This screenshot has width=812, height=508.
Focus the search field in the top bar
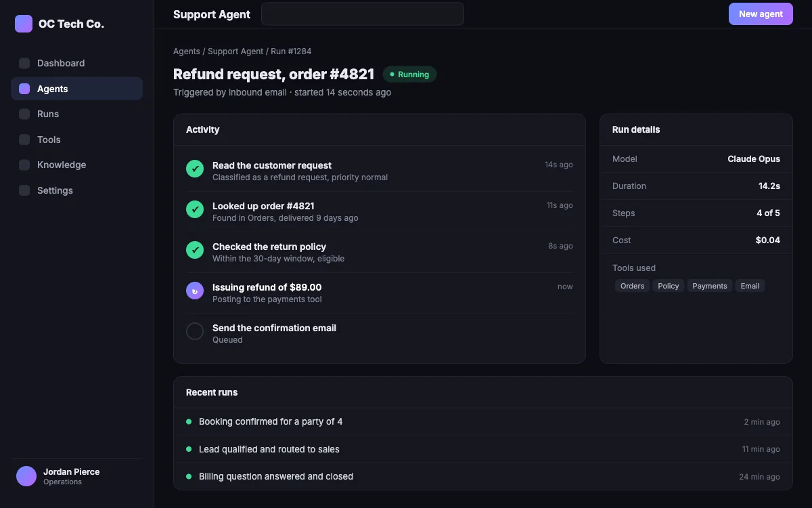click(363, 14)
